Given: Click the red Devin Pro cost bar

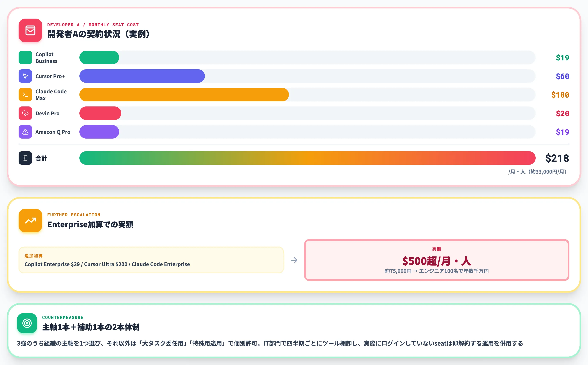Looking at the screenshot, I should coord(100,113).
